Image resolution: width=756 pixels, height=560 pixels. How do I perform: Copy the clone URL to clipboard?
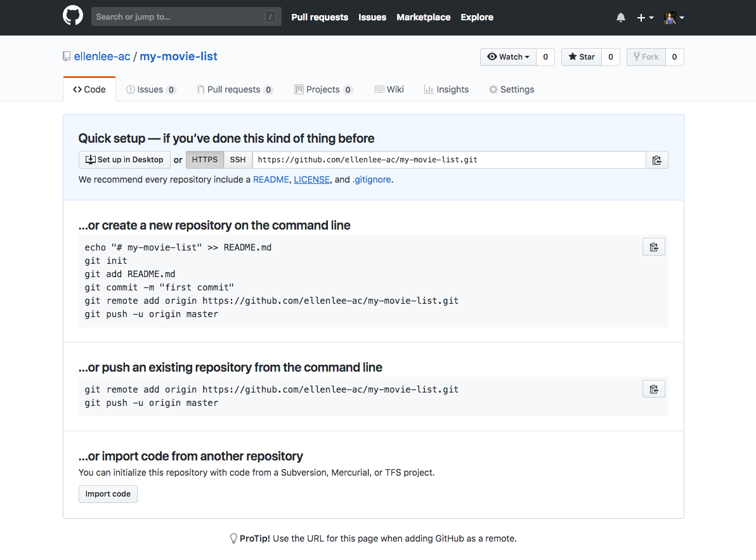(656, 160)
